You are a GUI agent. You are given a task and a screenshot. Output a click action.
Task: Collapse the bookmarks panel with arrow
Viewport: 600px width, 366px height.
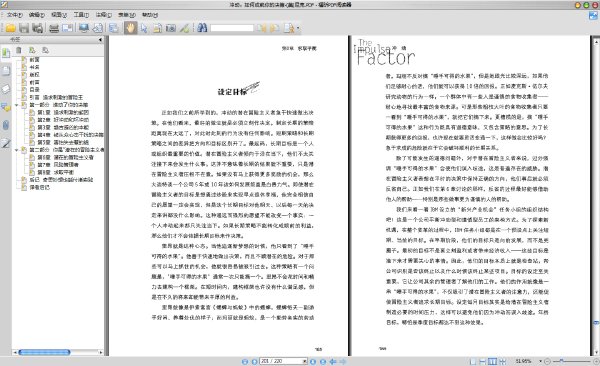click(x=100, y=39)
